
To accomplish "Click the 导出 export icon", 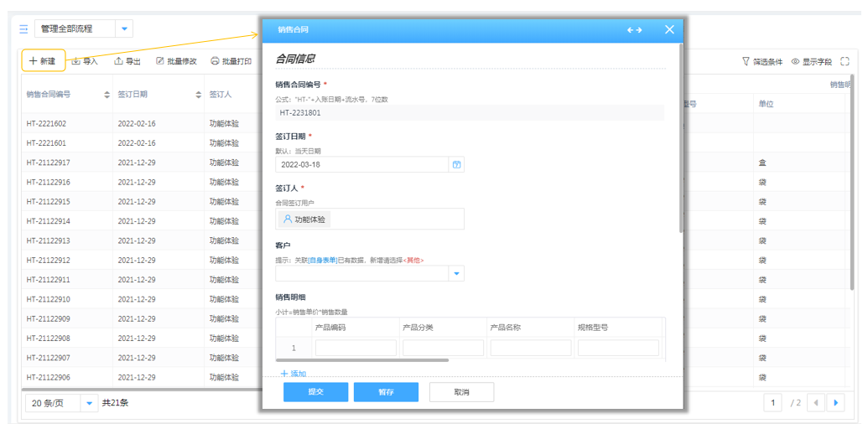I will (118, 61).
